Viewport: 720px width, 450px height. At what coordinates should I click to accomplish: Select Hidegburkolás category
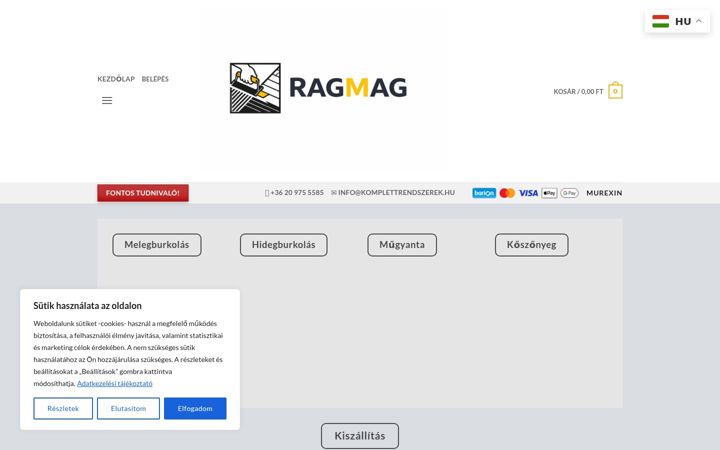[284, 245]
